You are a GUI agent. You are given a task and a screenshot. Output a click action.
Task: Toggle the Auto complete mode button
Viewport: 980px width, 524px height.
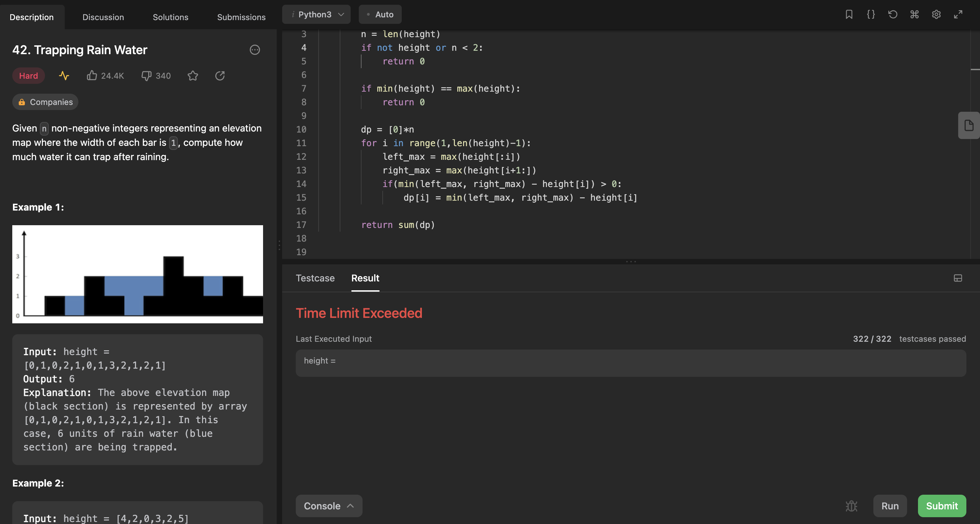click(x=380, y=14)
